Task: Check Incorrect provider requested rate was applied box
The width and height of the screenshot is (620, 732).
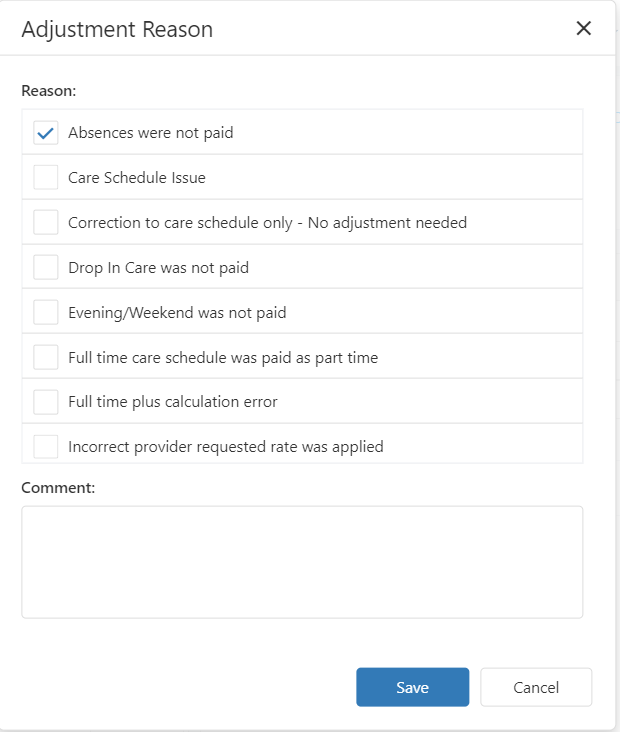Action: click(46, 447)
